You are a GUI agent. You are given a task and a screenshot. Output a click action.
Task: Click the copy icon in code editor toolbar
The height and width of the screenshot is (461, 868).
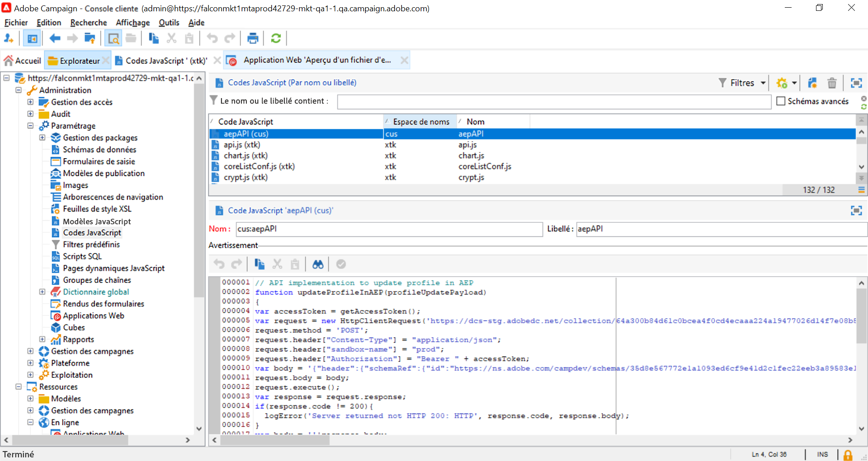pos(259,264)
